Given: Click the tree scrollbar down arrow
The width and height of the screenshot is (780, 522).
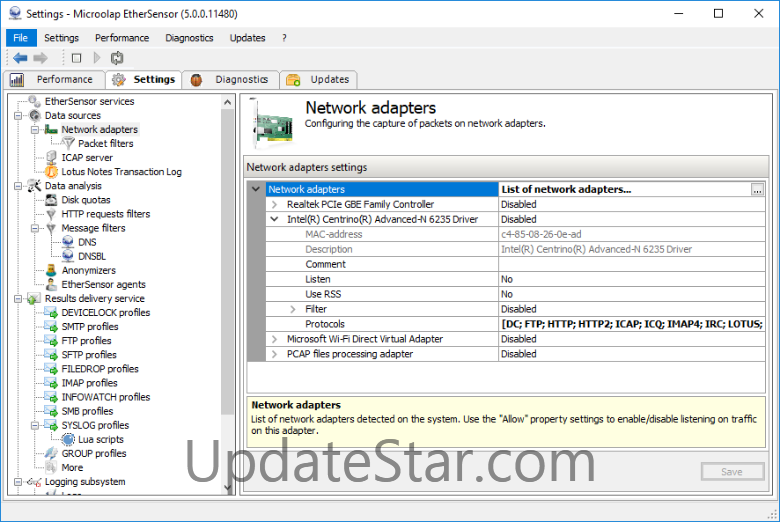Looking at the screenshot, I should [228, 488].
